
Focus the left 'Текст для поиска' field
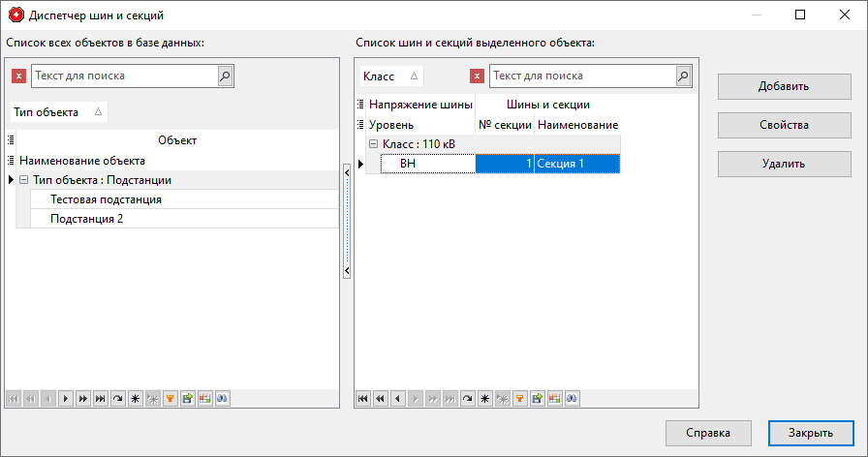pyautogui.click(x=124, y=76)
